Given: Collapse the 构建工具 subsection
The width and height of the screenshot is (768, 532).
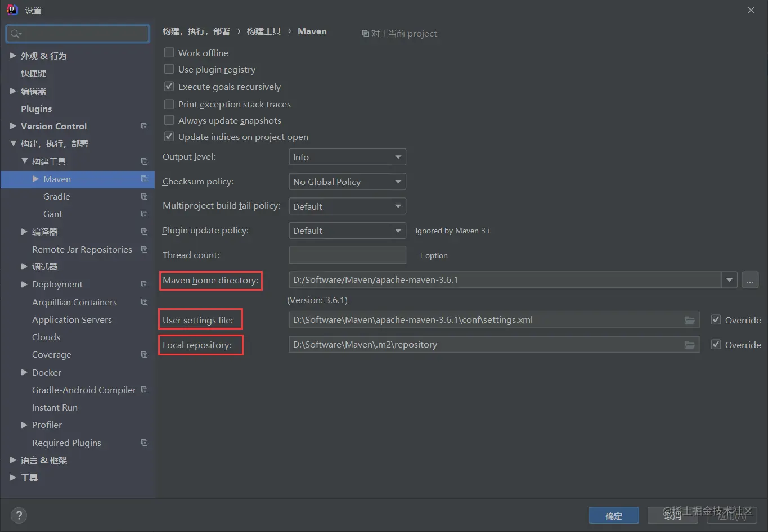Looking at the screenshot, I should [x=24, y=161].
